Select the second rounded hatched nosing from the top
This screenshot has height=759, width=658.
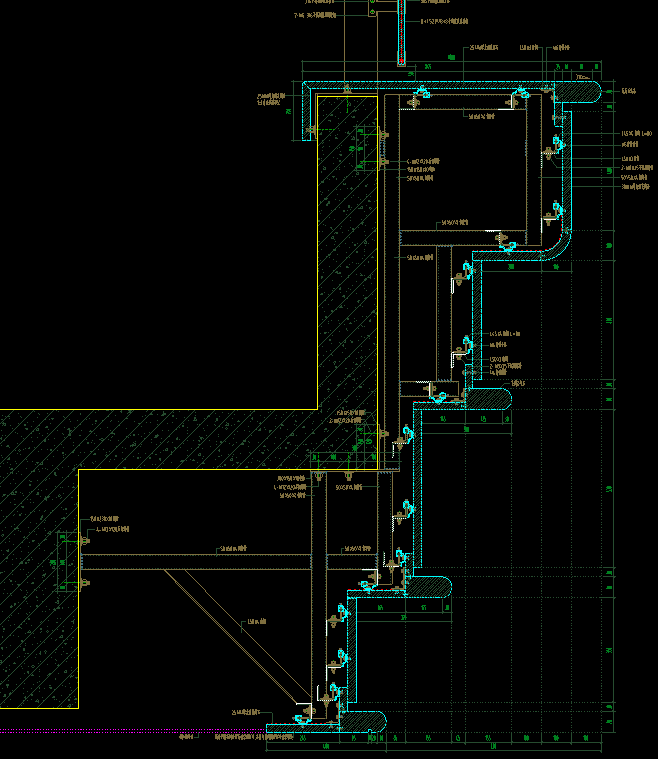490,398
